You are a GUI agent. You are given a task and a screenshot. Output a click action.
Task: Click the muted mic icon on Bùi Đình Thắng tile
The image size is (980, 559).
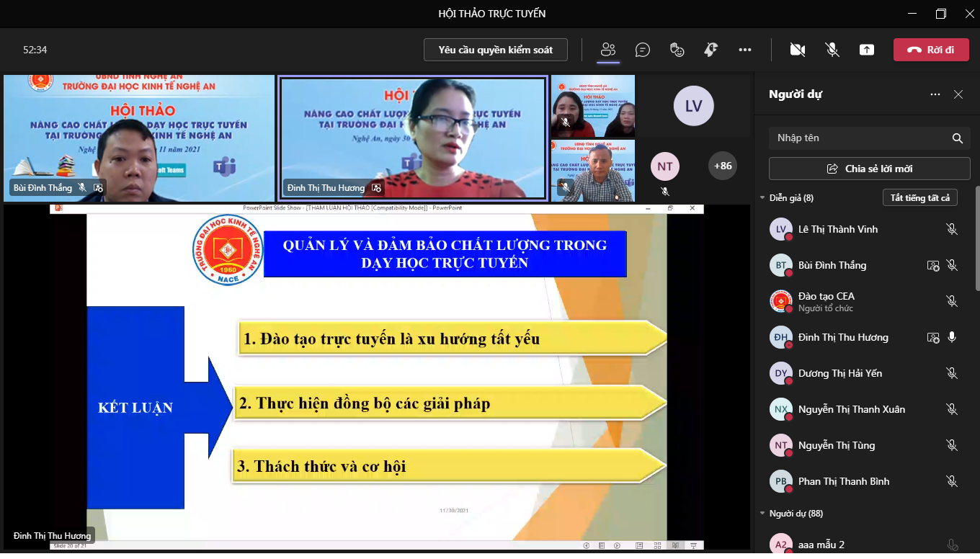click(x=82, y=188)
